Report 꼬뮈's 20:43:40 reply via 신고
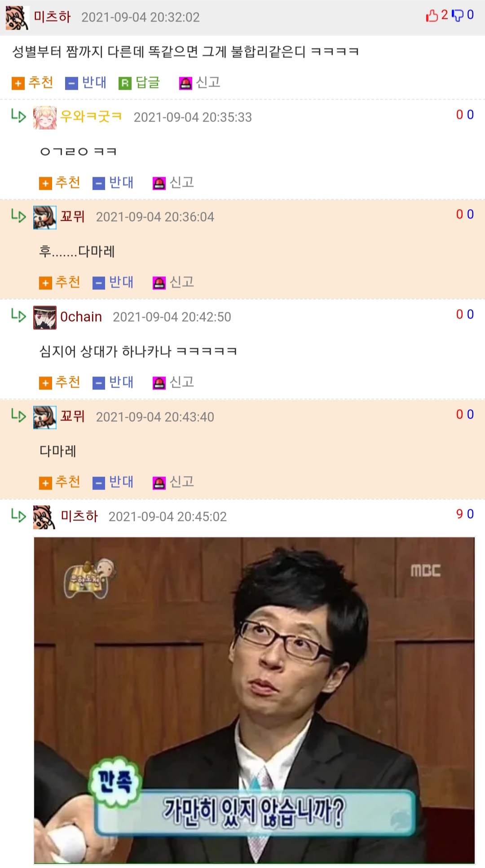Viewport: 485px width, 868px height. click(x=173, y=482)
